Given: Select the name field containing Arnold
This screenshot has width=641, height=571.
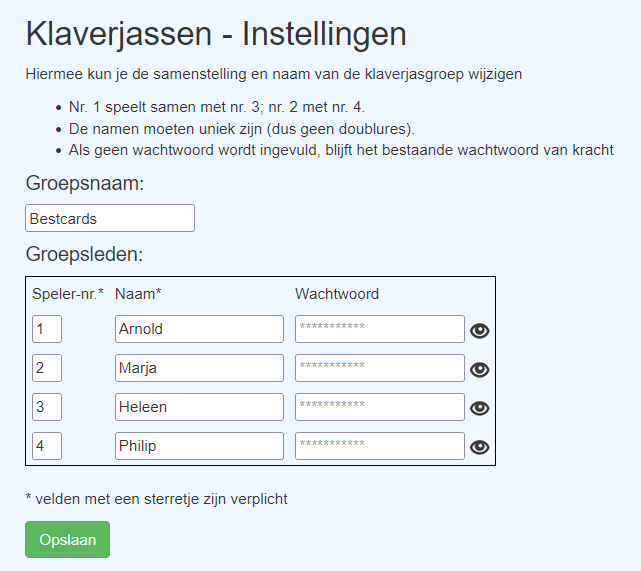Looking at the screenshot, I should pos(199,329).
